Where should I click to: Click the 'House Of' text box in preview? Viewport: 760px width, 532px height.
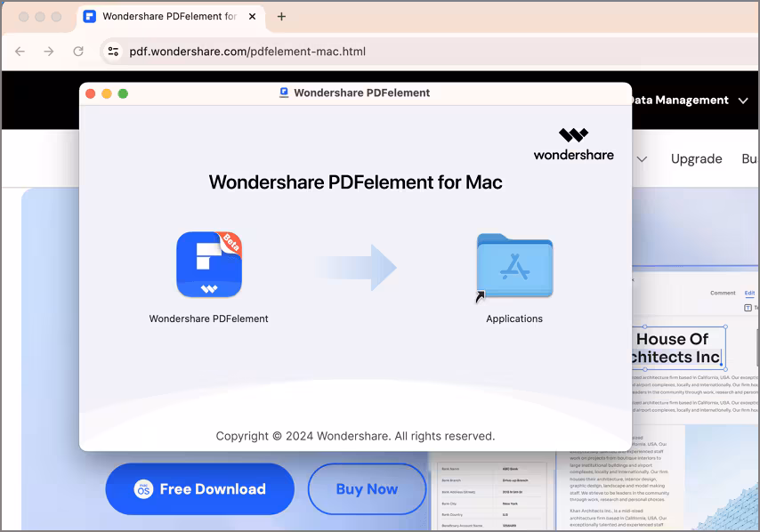coord(678,348)
